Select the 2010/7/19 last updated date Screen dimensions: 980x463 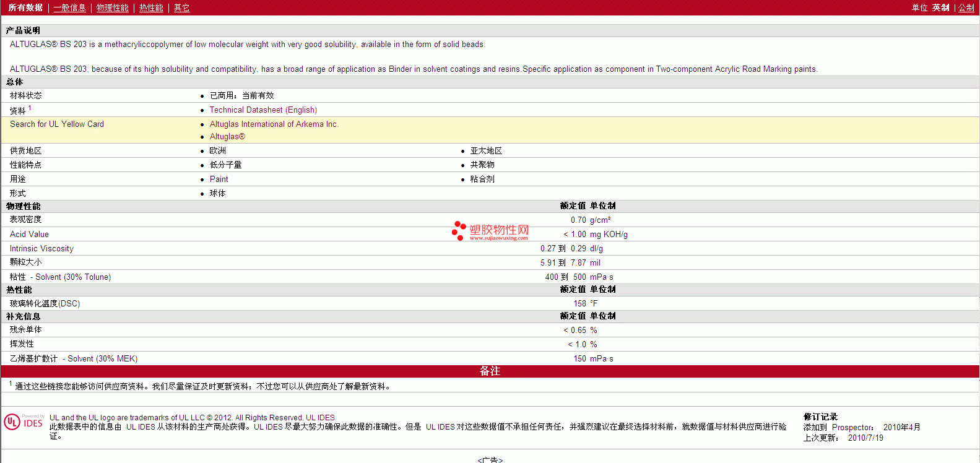(865, 438)
